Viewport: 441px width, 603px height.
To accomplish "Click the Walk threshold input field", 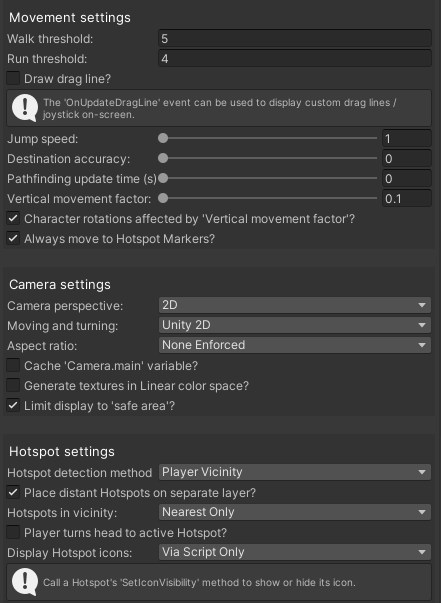I will click(x=295, y=38).
